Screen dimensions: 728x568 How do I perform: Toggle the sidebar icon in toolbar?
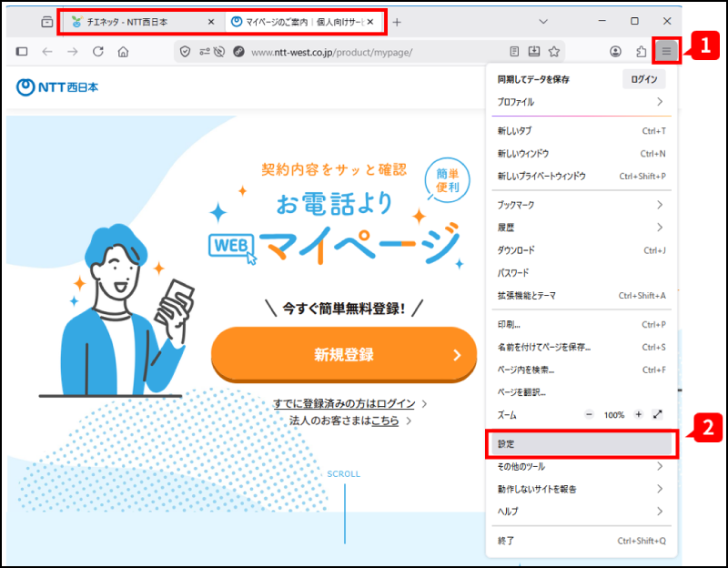(x=22, y=52)
